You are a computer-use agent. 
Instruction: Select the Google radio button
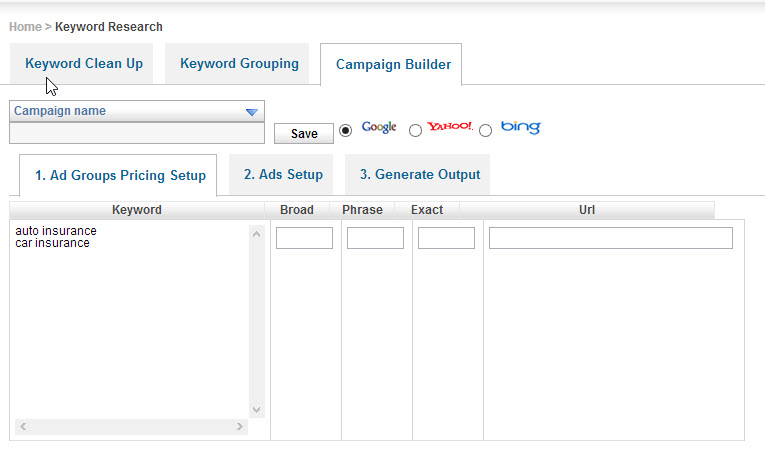[x=345, y=131]
